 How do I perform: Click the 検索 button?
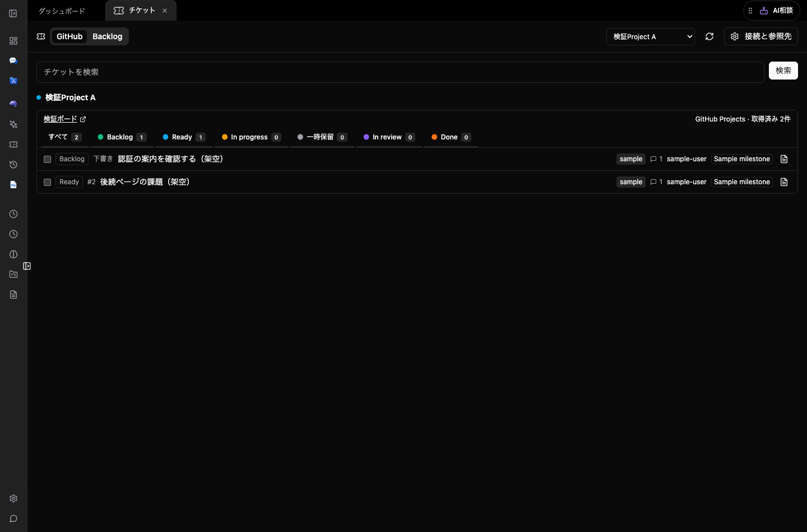click(x=783, y=71)
